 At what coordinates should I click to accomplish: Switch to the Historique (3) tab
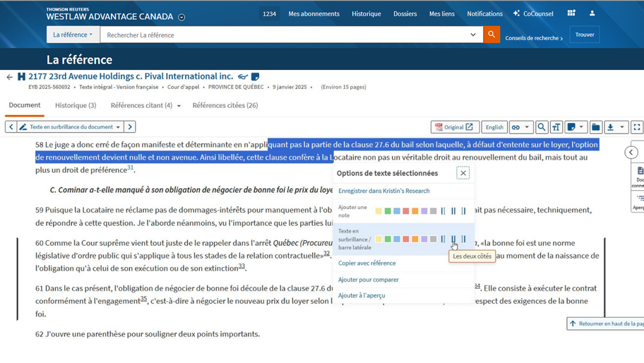tap(75, 105)
